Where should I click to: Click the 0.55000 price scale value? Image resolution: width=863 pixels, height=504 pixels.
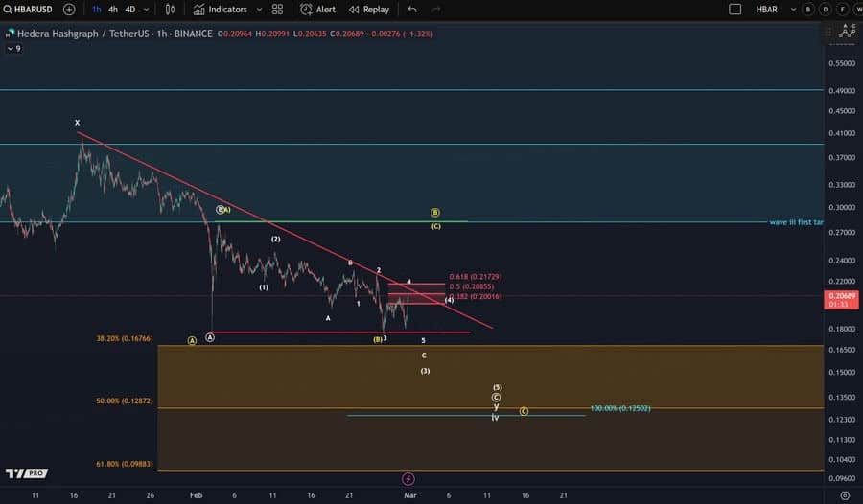[842, 63]
